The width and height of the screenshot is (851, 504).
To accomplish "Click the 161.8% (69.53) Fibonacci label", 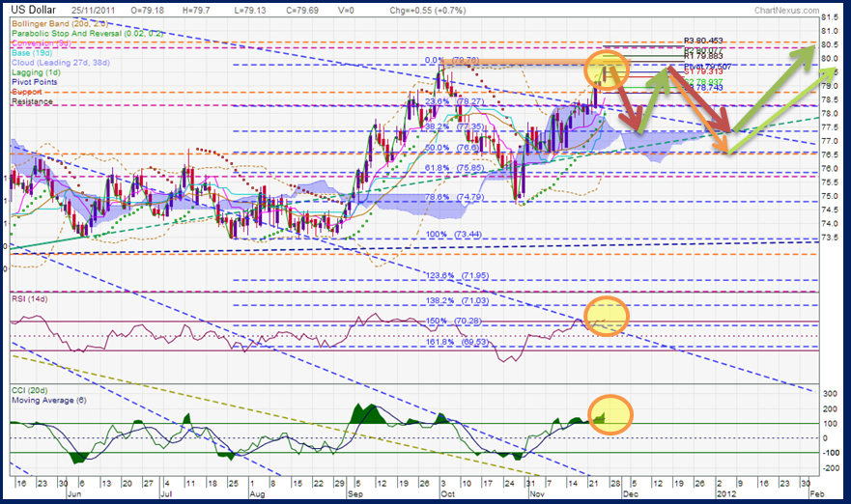I will (x=457, y=343).
